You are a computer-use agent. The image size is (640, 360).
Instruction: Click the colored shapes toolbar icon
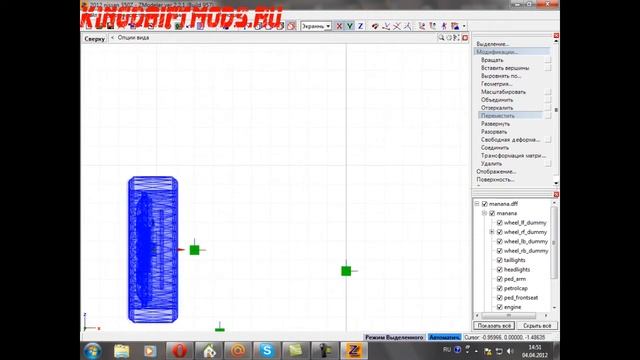point(455,26)
